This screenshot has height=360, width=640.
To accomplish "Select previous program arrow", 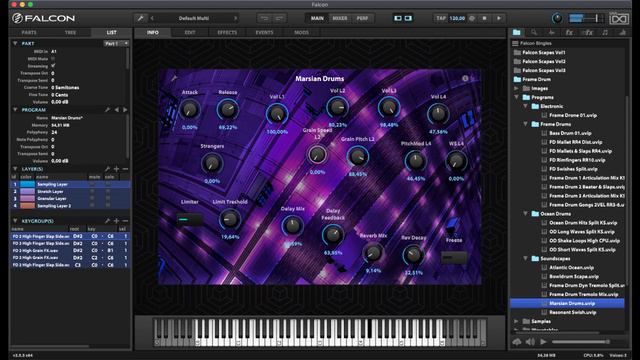I will pyautogui.click(x=117, y=110).
